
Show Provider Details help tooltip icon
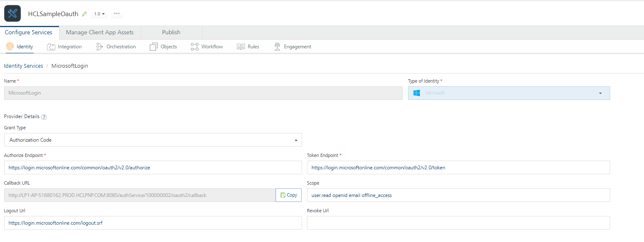[x=44, y=117]
